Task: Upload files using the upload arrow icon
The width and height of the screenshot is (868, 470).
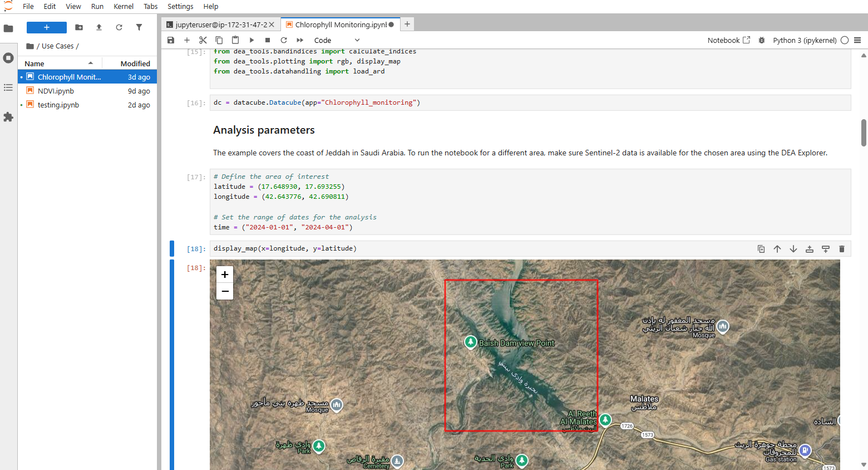Action: click(99, 27)
